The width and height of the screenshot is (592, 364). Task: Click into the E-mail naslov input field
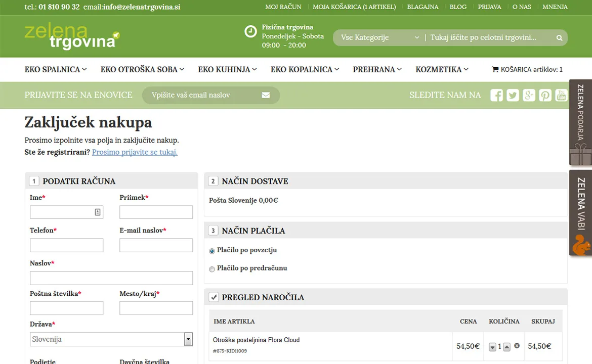(x=156, y=245)
